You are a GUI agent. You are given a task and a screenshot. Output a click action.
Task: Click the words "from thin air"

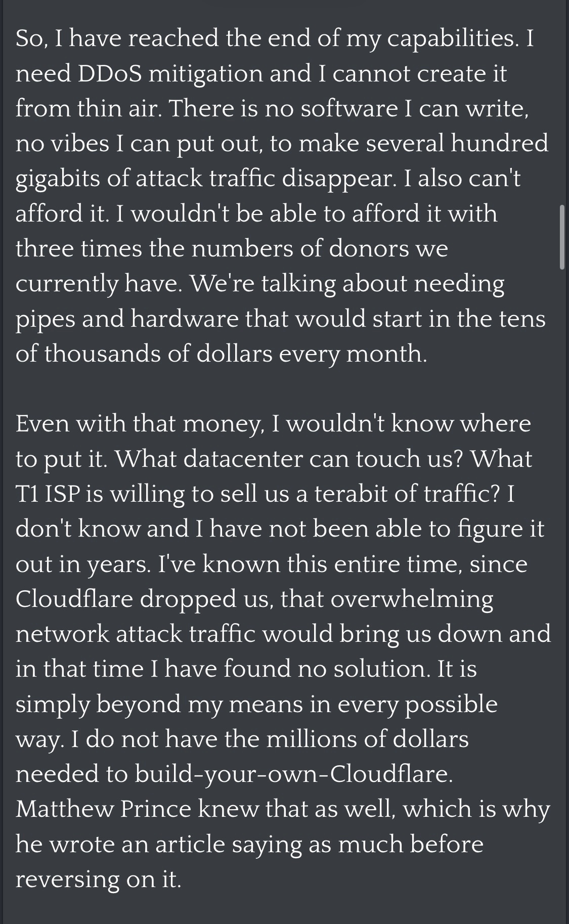pos(87,109)
